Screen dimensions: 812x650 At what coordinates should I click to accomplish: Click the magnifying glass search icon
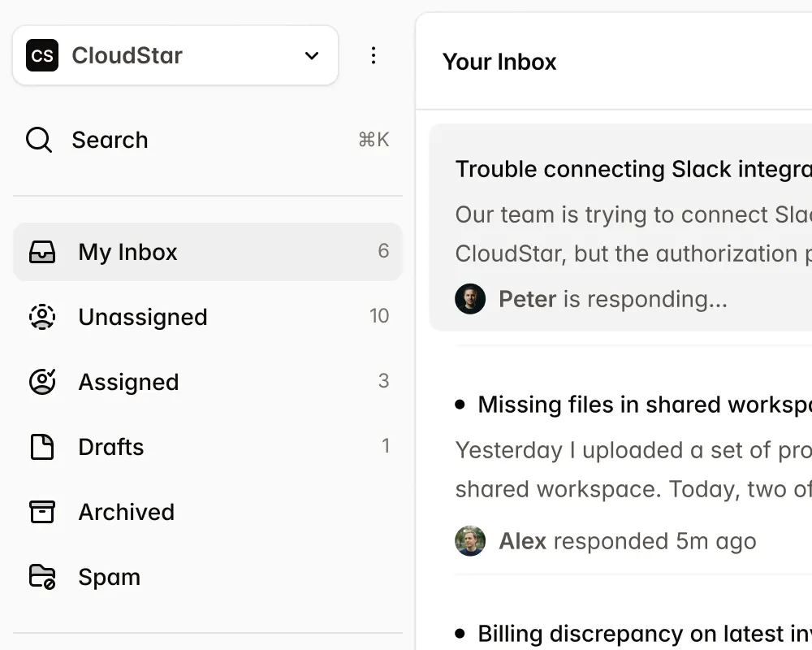click(39, 140)
